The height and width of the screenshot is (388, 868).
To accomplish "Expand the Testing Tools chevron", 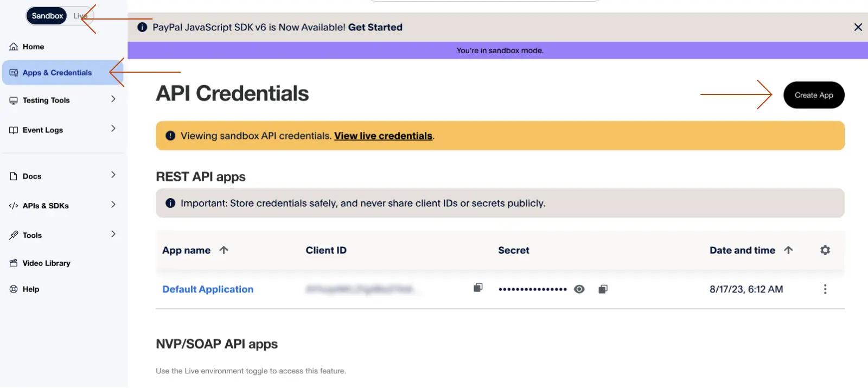I will point(113,99).
